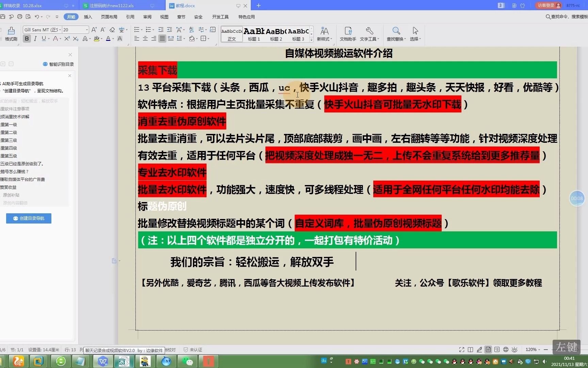
Task: Toggle bold formatting
Action: click(x=27, y=39)
